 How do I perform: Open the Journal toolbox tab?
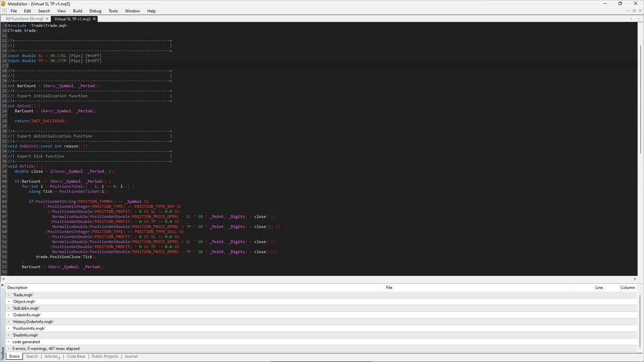131,356
